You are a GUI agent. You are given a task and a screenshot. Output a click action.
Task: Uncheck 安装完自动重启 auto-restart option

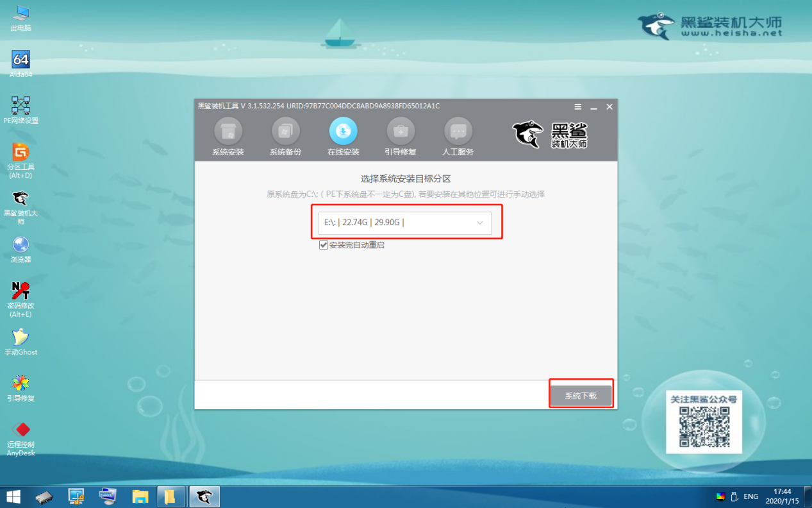point(324,245)
